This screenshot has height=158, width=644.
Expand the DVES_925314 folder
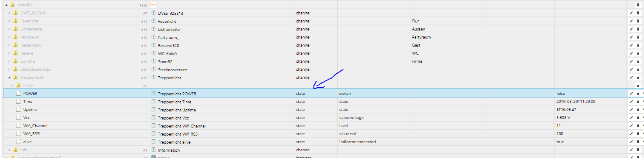click(x=9, y=13)
